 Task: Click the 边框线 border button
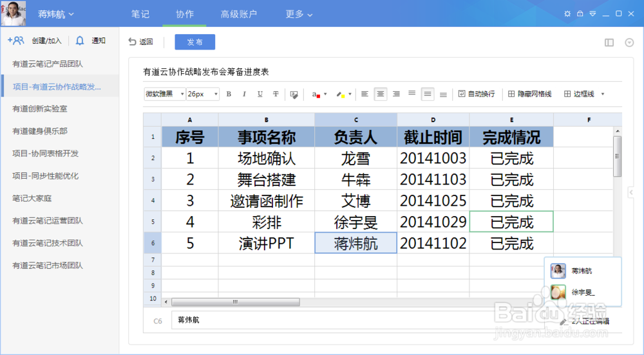(x=579, y=94)
